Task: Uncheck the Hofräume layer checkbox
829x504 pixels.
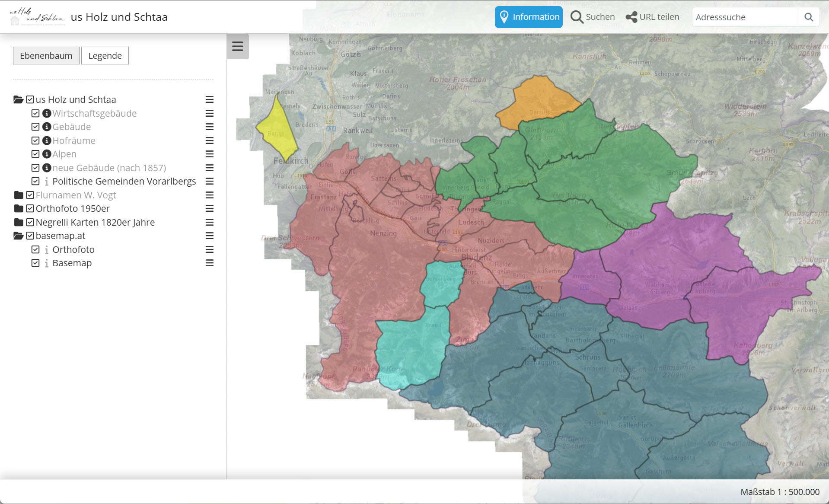Action: 35,140
